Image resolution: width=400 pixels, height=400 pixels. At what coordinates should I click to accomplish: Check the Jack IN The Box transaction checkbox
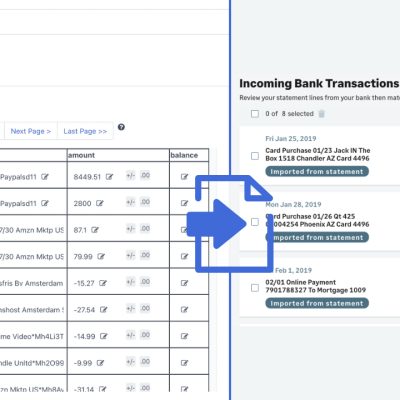click(x=255, y=156)
